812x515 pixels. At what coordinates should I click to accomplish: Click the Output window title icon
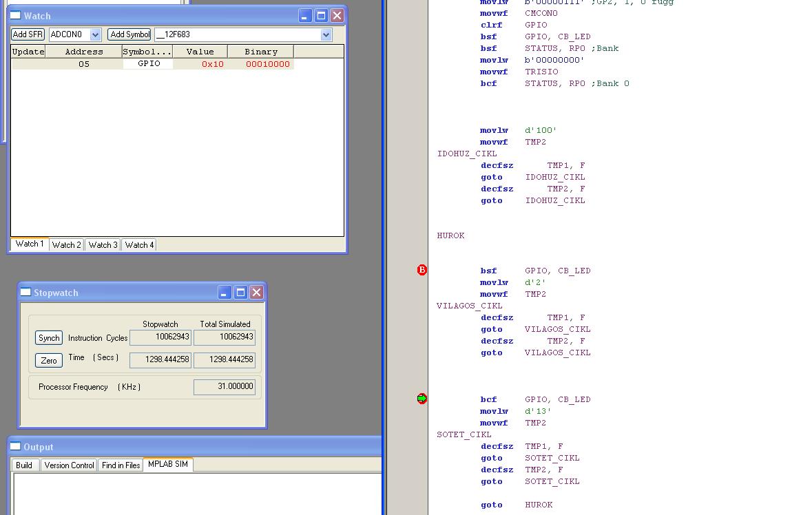click(x=16, y=447)
